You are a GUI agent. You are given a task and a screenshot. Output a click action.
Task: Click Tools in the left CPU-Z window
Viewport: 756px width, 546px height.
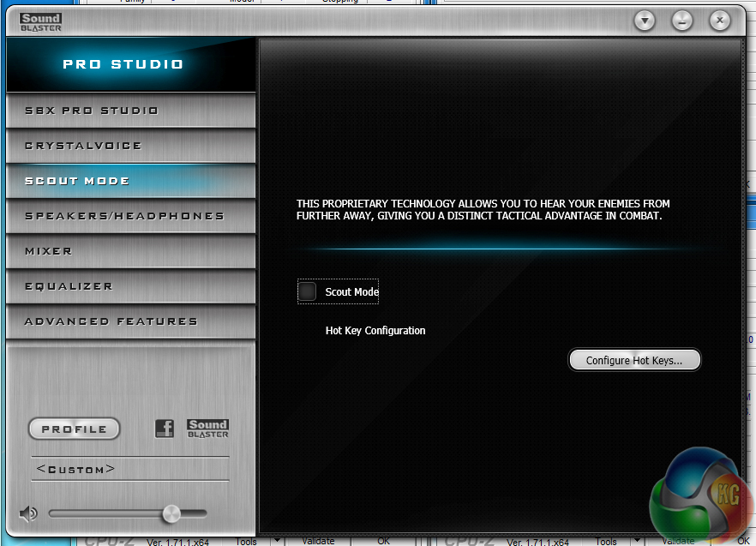click(246, 542)
